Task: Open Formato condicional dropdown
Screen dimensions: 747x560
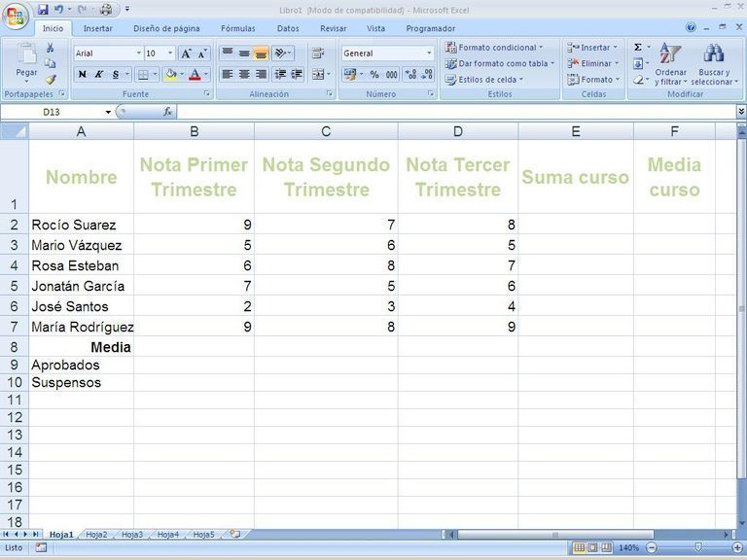Action: (496, 47)
